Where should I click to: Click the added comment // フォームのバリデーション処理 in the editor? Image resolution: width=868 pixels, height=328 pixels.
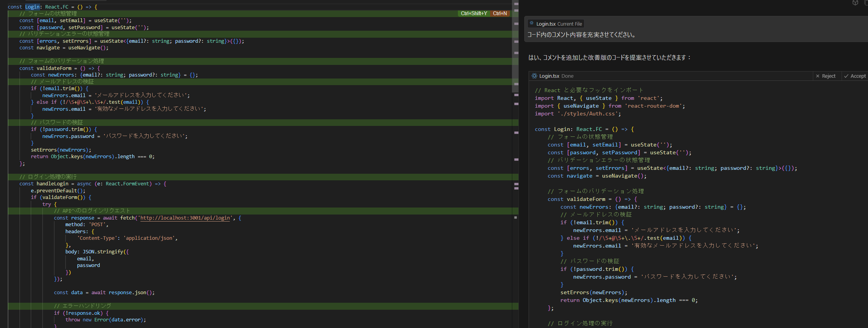click(x=62, y=61)
